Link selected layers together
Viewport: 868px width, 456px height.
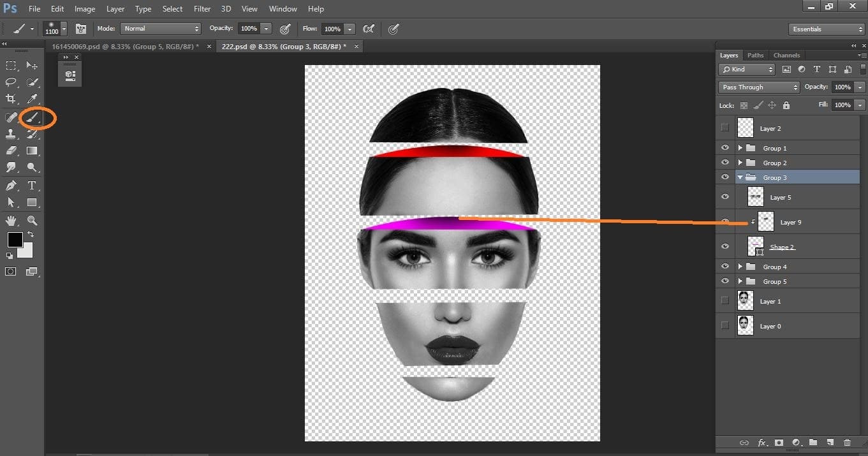pos(744,443)
